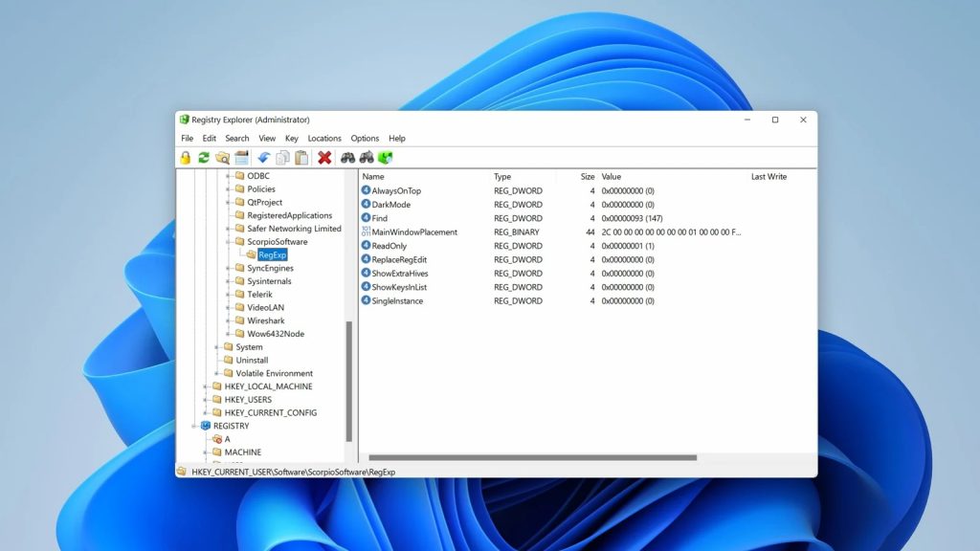Screen dimensions: 980x551
Task: Open the Key menu
Action: coord(292,138)
